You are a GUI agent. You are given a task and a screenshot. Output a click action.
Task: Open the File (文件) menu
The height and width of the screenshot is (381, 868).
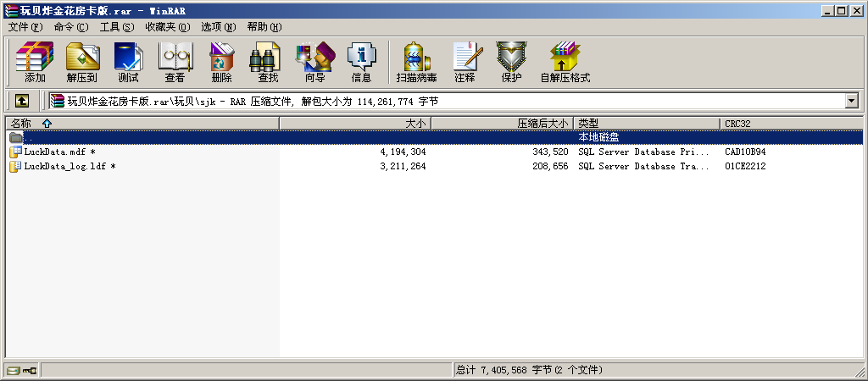tap(25, 27)
